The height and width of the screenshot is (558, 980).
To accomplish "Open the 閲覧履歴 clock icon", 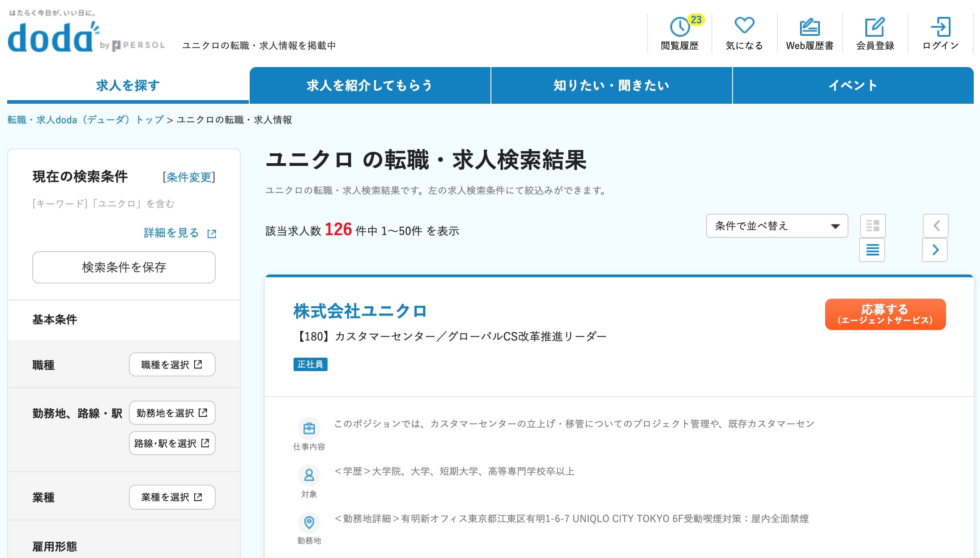I will coord(679,27).
